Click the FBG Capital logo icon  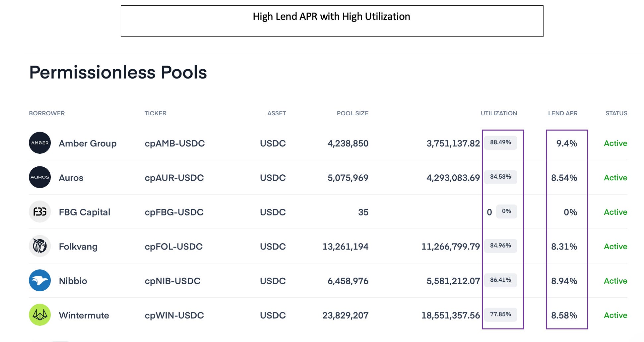40,212
